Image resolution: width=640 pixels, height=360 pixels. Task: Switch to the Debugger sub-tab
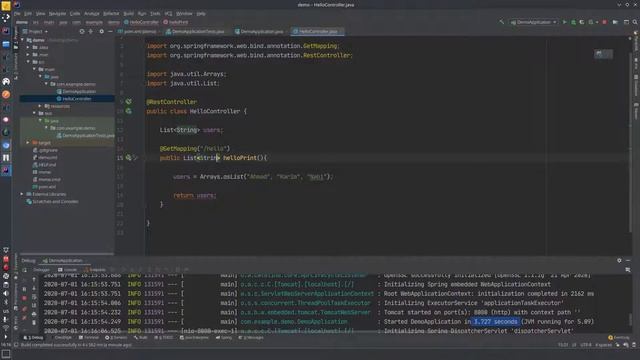coord(41,270)
